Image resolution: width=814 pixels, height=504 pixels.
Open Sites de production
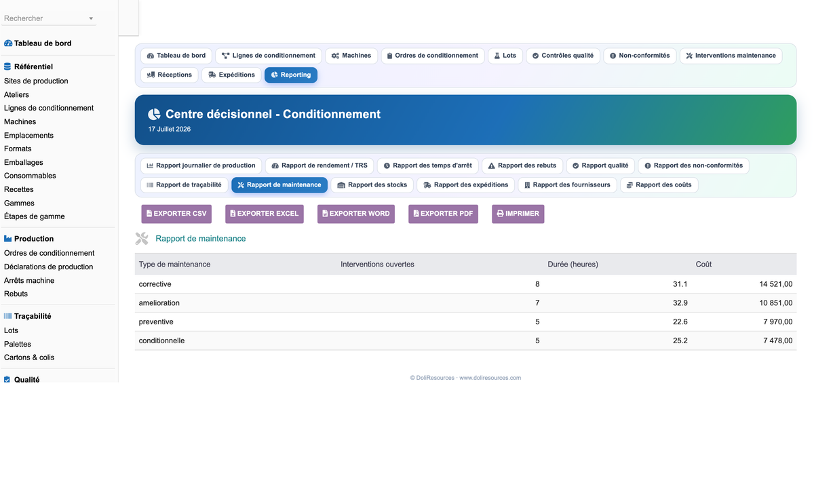coord(36,81)
